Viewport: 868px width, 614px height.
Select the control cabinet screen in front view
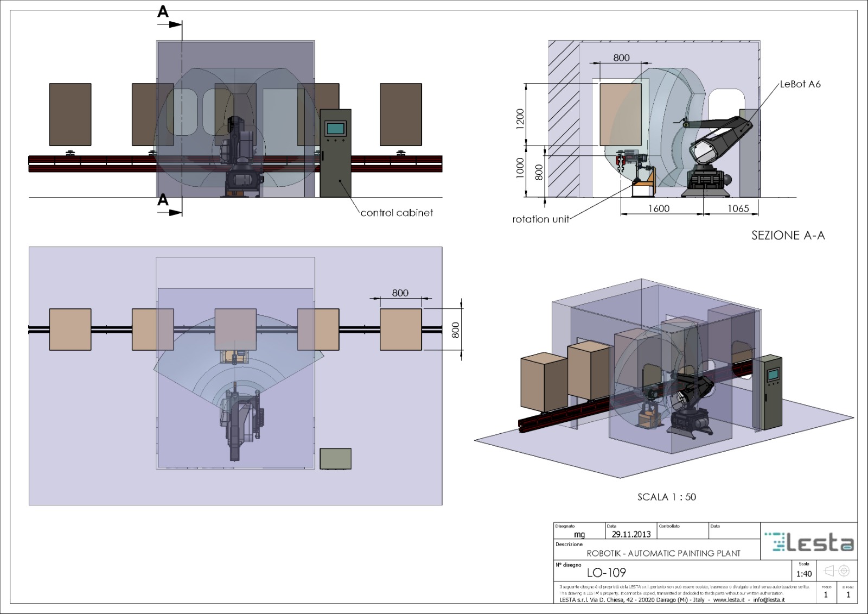(x=335, y=129)
